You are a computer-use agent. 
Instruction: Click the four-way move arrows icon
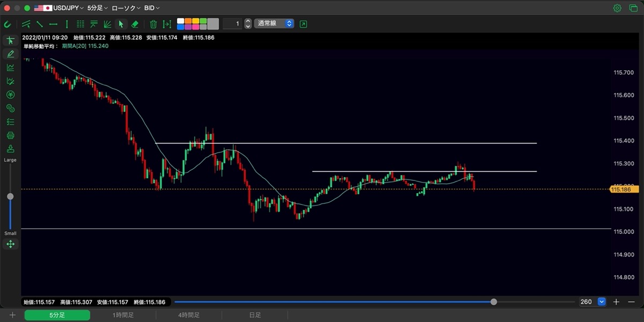[x=10, y=244]
